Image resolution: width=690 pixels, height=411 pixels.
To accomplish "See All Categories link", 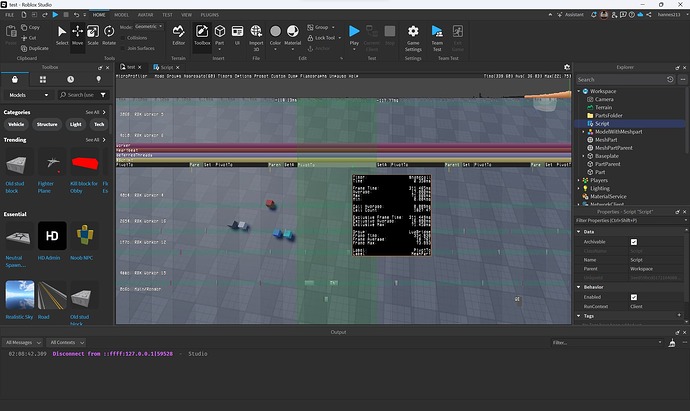I will pos(95,112).
